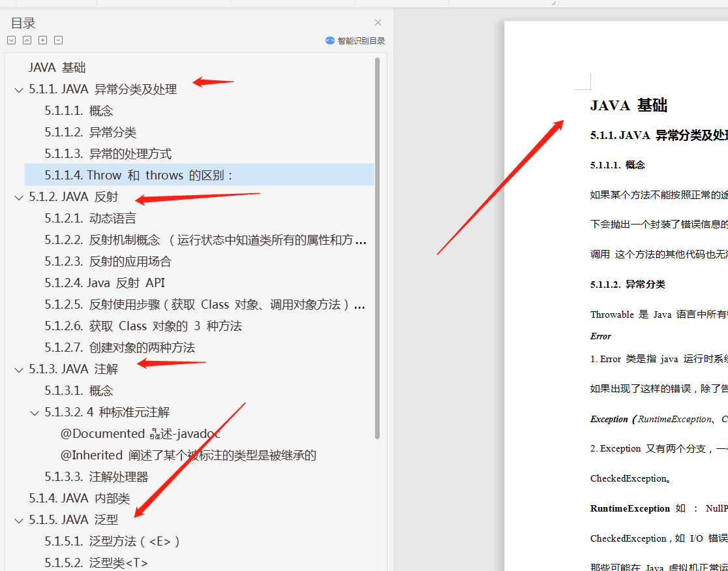
Task: Select outline entry 5.1.3.1. 概念
Action: (79, 390)
